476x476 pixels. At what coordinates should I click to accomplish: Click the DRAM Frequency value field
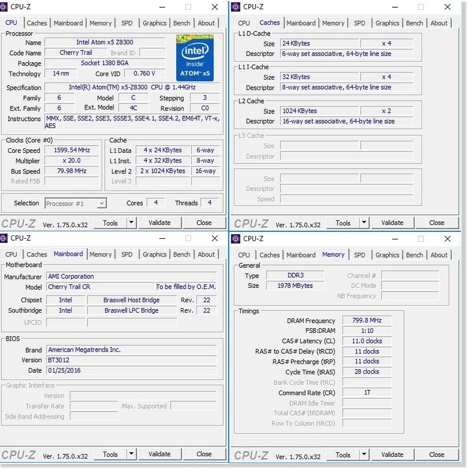(x=367, y=320)
